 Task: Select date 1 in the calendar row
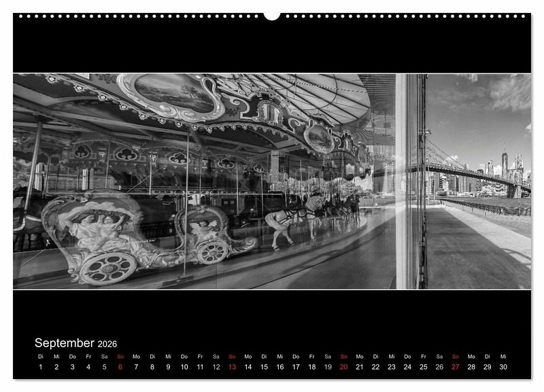[41, 367]
